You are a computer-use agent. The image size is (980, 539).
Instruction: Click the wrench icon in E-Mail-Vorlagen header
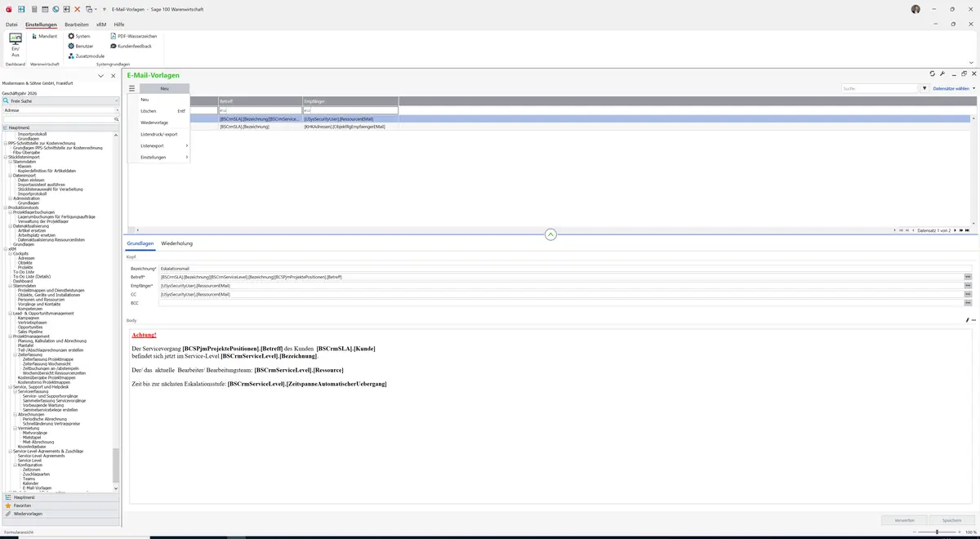click(942, 73)
